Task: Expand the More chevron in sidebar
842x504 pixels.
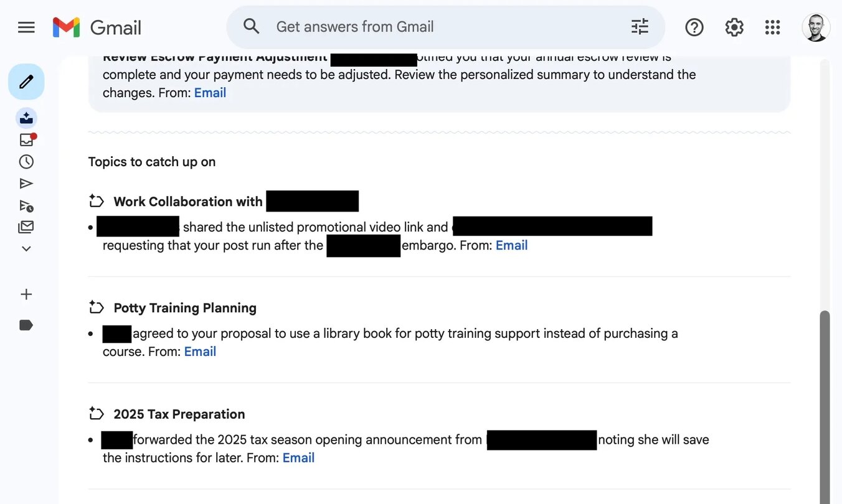Action: coord(26,249)
